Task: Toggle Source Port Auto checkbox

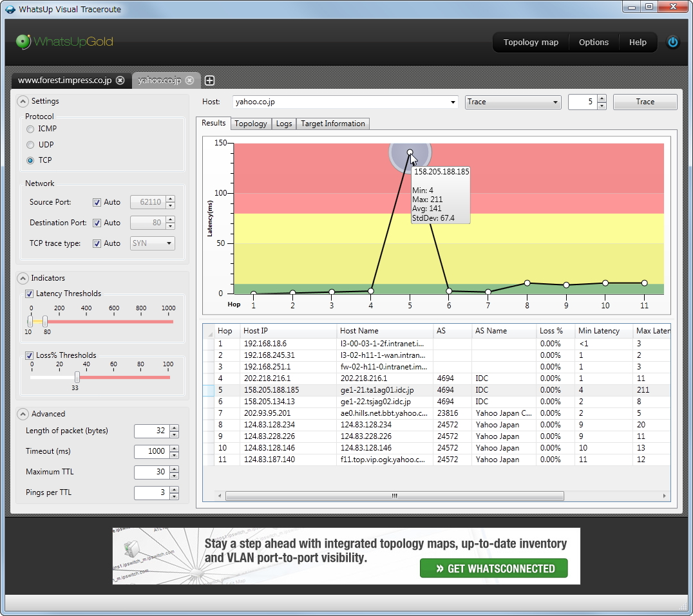Action: [97, 202]
